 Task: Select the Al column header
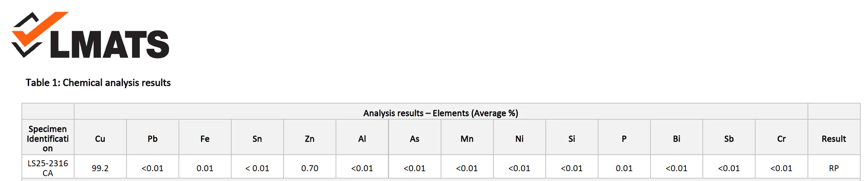[362, 139]
